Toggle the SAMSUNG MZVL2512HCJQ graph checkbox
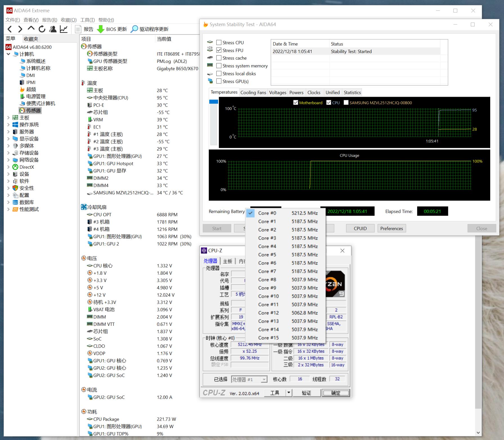 (346, 103)
